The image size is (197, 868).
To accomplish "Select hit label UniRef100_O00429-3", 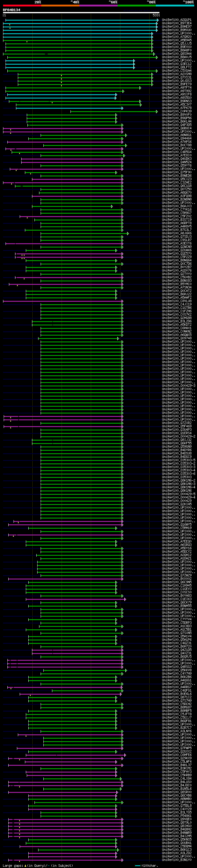I will (x=179, y=386).
